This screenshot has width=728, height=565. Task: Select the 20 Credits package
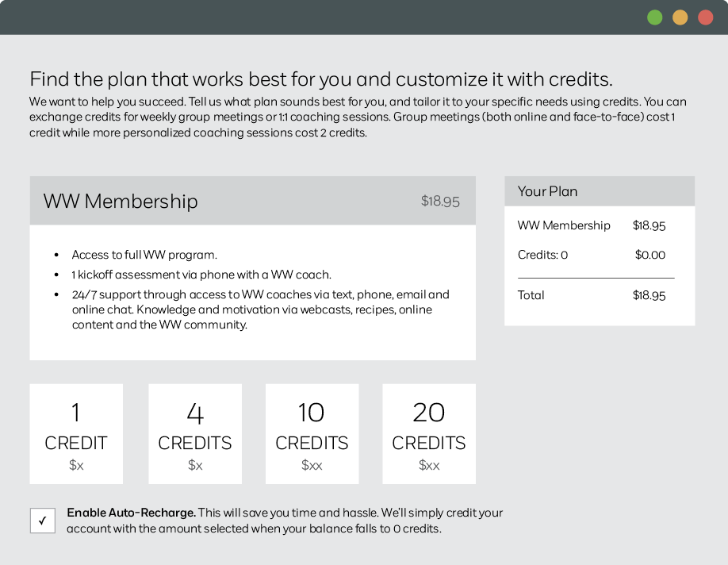[x=429, y=433]
